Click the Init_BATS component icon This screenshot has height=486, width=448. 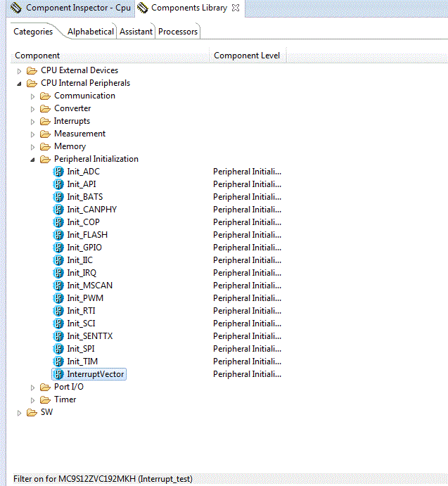tap(58, 197)
